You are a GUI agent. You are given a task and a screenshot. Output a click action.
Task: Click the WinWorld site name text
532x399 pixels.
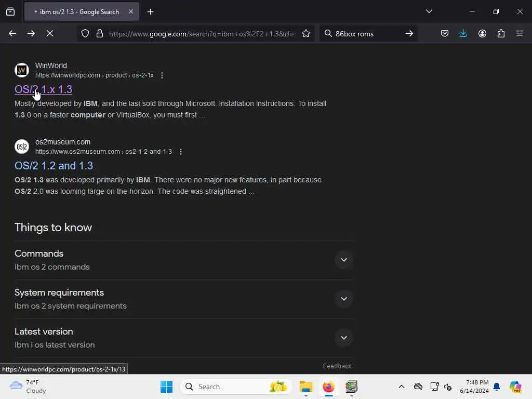51,65
